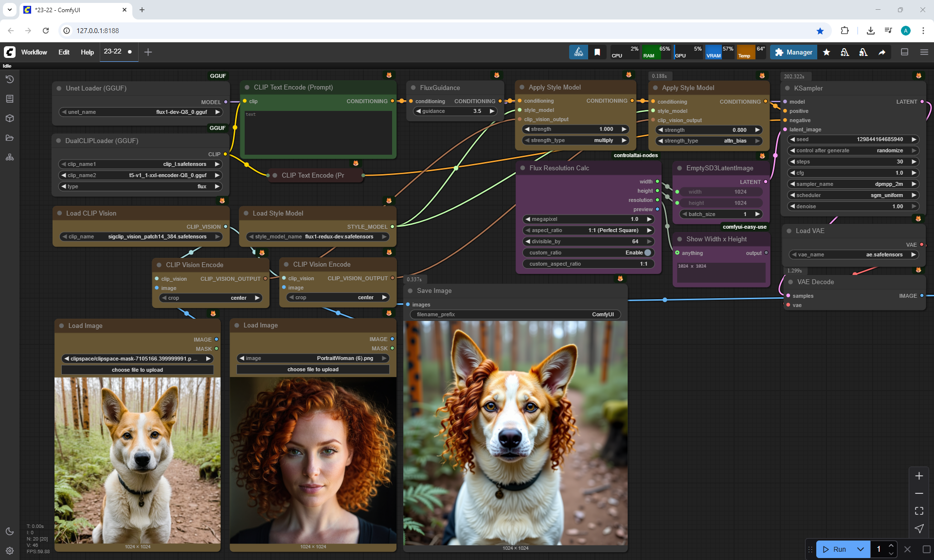Click the Manager button
The height and width of the screenshot is (560, 934).
793,52
